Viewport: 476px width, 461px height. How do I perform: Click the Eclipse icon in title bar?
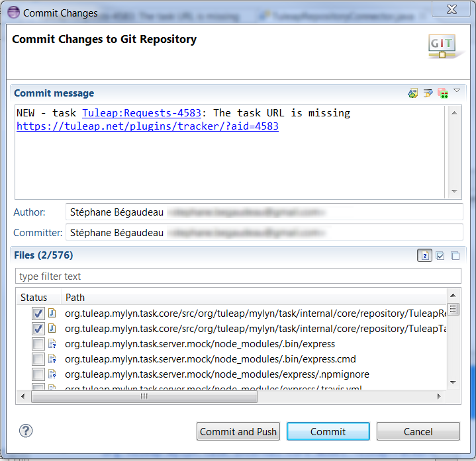[x=14, y=13]
